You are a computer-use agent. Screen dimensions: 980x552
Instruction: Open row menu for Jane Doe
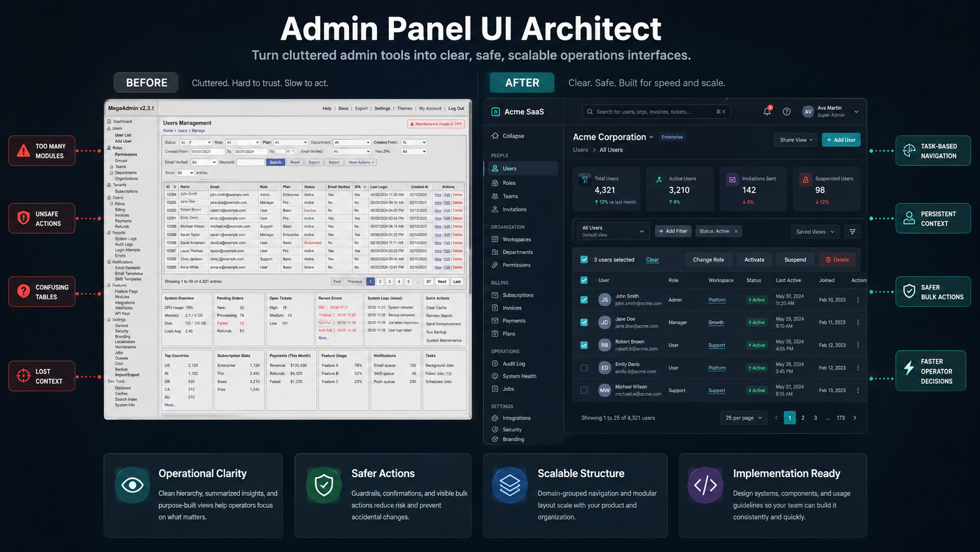click(x=858, y=323)
